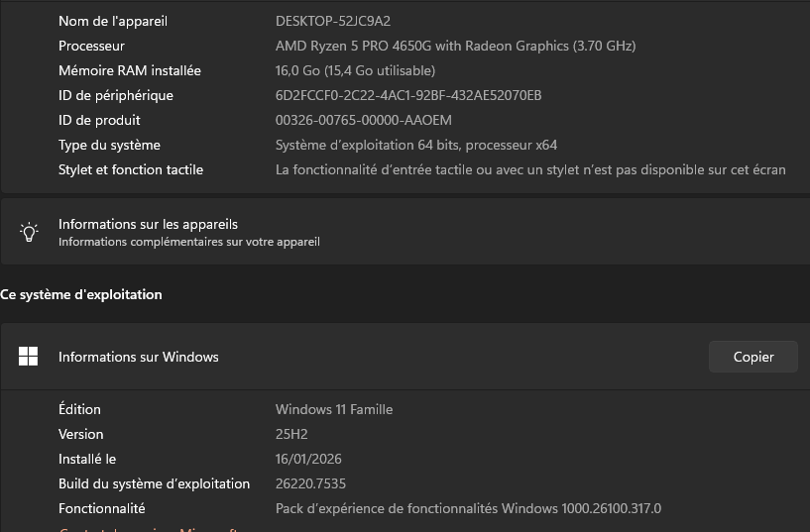810x532 pixels.
Task: Open Informations sur les appareils
Action: [x=148, y=225]
